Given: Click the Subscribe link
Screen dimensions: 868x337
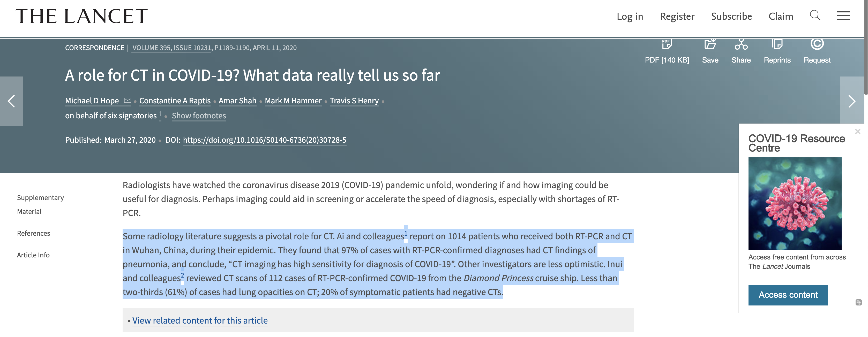Looking at the screenshot, I should 731,16.
